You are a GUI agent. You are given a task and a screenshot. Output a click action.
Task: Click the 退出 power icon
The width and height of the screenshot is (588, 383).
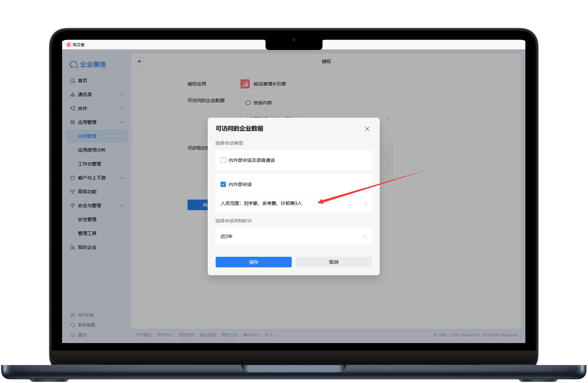pyautogui.click(x=73, y=335)
